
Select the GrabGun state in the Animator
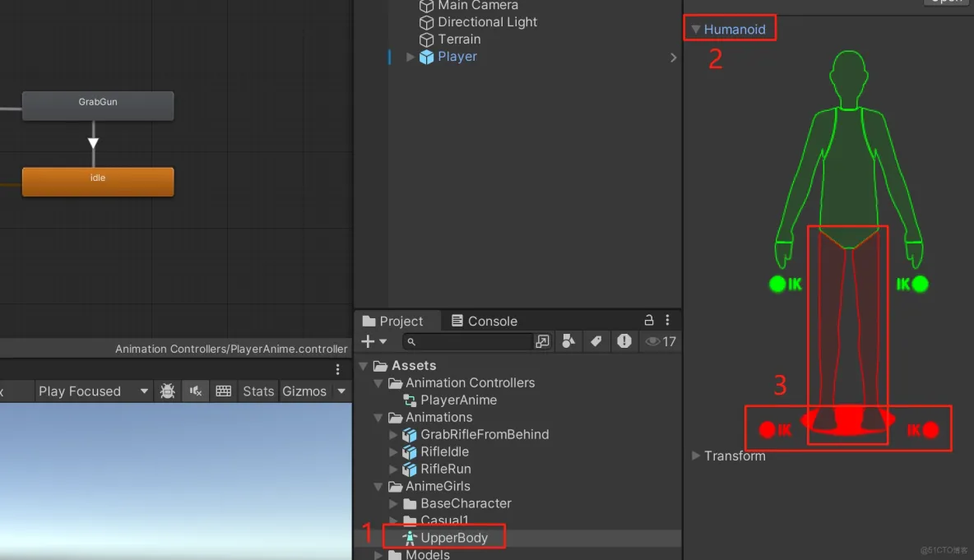(97, 105)
